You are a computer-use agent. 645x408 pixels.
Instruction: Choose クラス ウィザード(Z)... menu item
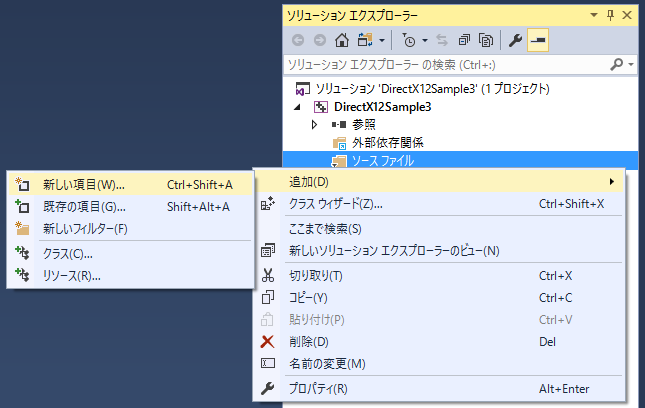point(439,204)
